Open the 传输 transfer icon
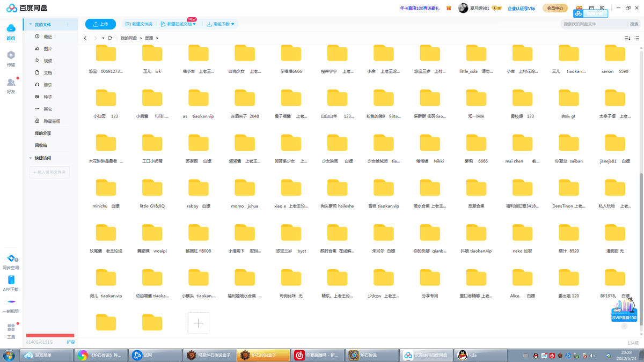 click(x=11, y=55)
